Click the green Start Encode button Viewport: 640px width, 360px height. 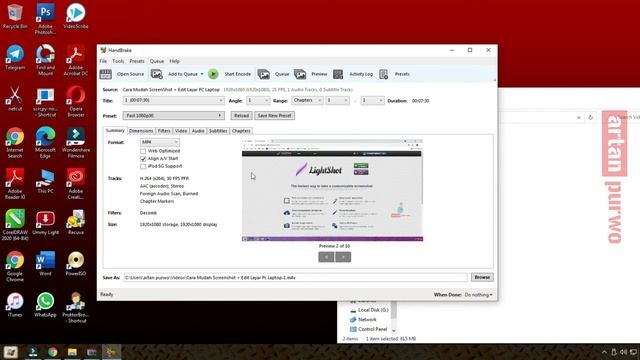pyautogui.click(x=213, y=74)
